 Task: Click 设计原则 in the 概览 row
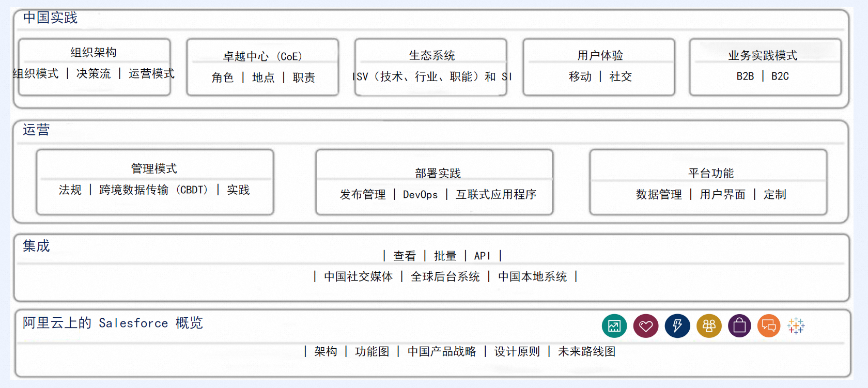(x=517, y=351)
